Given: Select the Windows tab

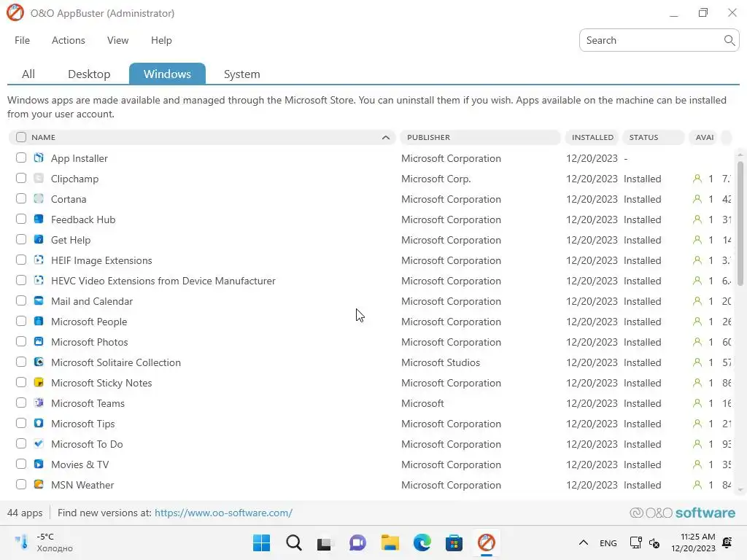Looking at the screenshot, I should [x=167, y=74].
